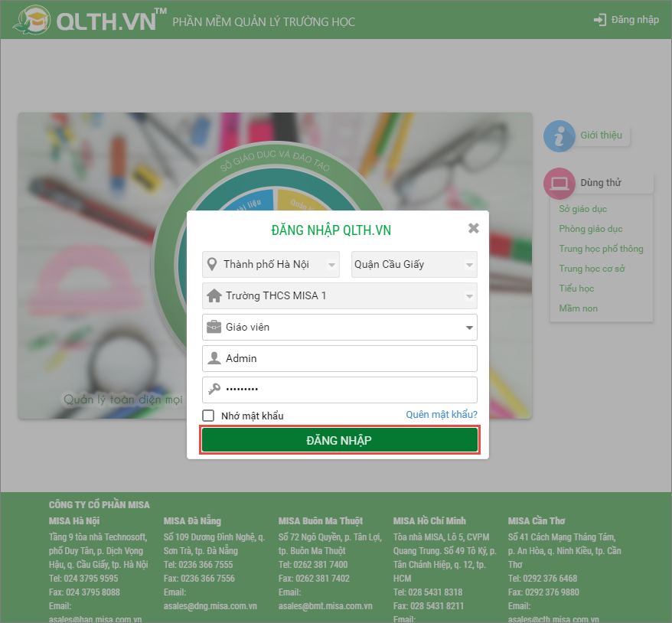Viewport: 672px width, 623px height.
Task: Expand the Trường THCS MISA 1 dropdown
Action: [x=339, y=295]
